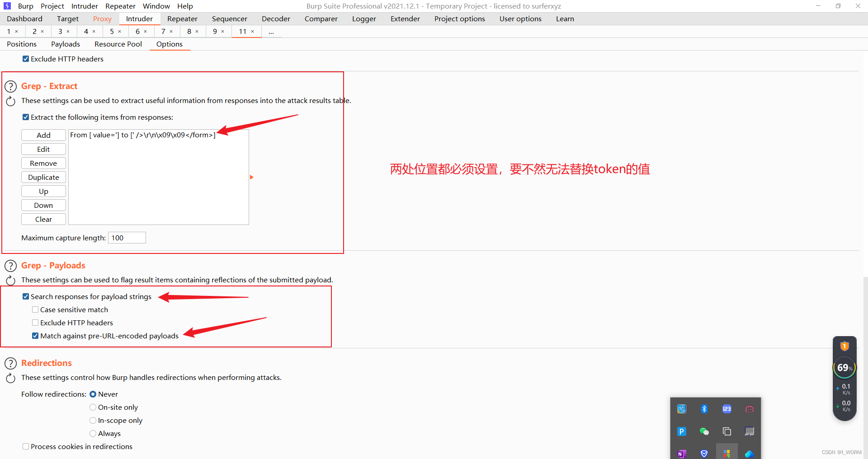Expand the extract list resize arrow
The height and width of the screenshot is (459, 868).
click(x=252, y=177)
